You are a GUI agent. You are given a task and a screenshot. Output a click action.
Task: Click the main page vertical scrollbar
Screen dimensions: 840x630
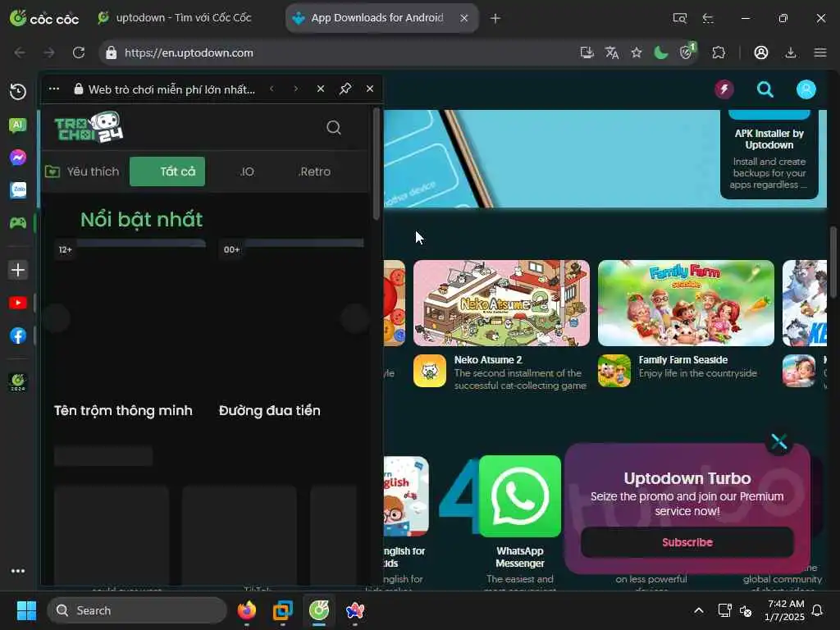click(833, 262)
